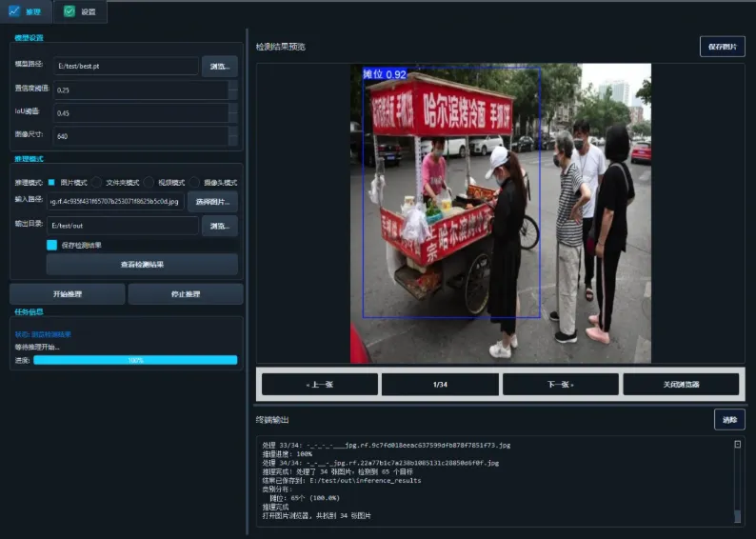Image resolution: width=756 pixels, height=539 pixels.
Task: Decrease the 图像尺寸 value with down arrow
Action: coord(233,141)
